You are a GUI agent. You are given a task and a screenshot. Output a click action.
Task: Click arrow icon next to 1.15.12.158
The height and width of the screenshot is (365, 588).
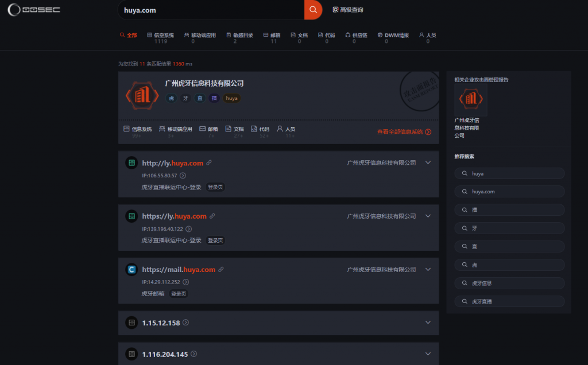tap(185, 323)
